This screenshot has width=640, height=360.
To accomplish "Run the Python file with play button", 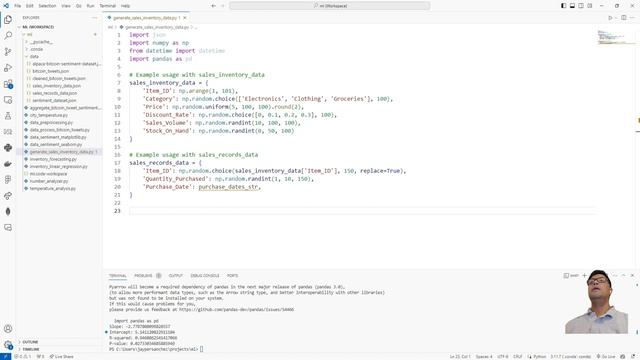I will (x=610, y=18).
